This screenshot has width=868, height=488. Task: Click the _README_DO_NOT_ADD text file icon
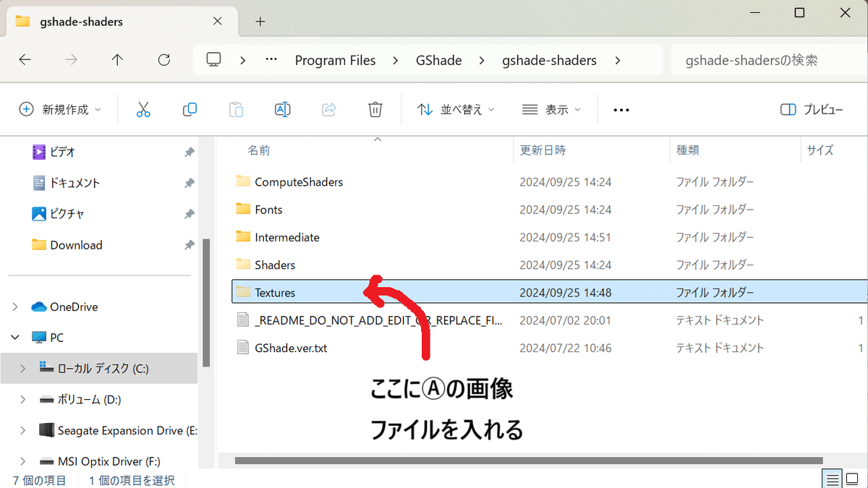pyautogui.click(x=243, y=320)
